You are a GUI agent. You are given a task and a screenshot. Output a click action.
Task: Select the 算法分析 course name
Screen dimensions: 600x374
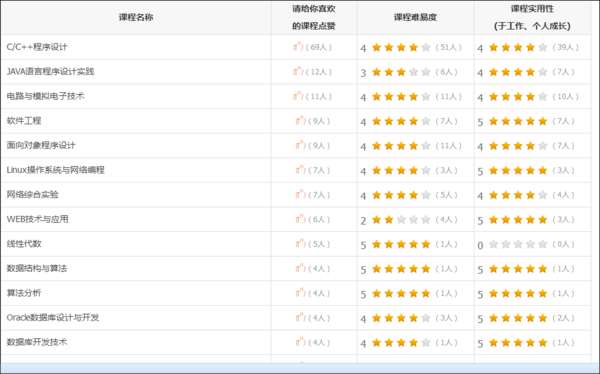[x=24, y=293]
